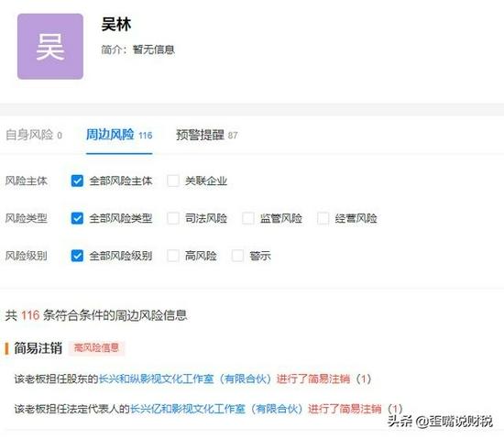Image resolution: width=504 pixels, height=439 pixels.
Task: Open the 预警提醒 tab
Action: click(207, 135)
